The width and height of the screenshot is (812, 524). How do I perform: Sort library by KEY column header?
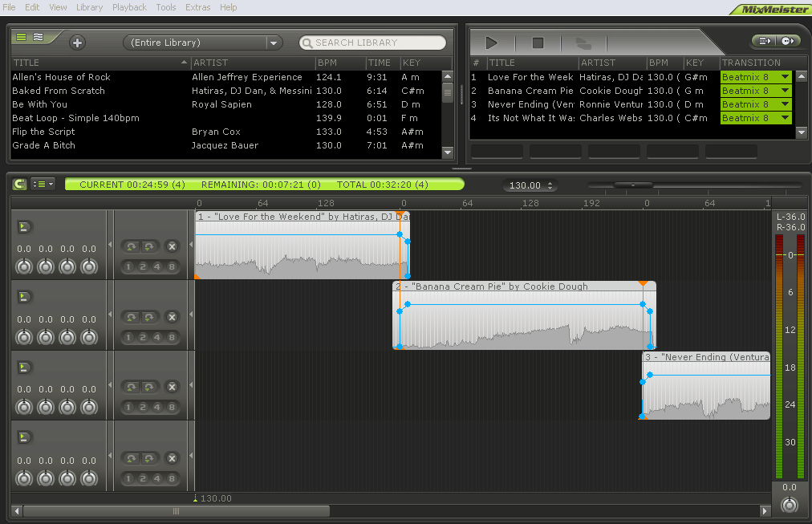426,63
